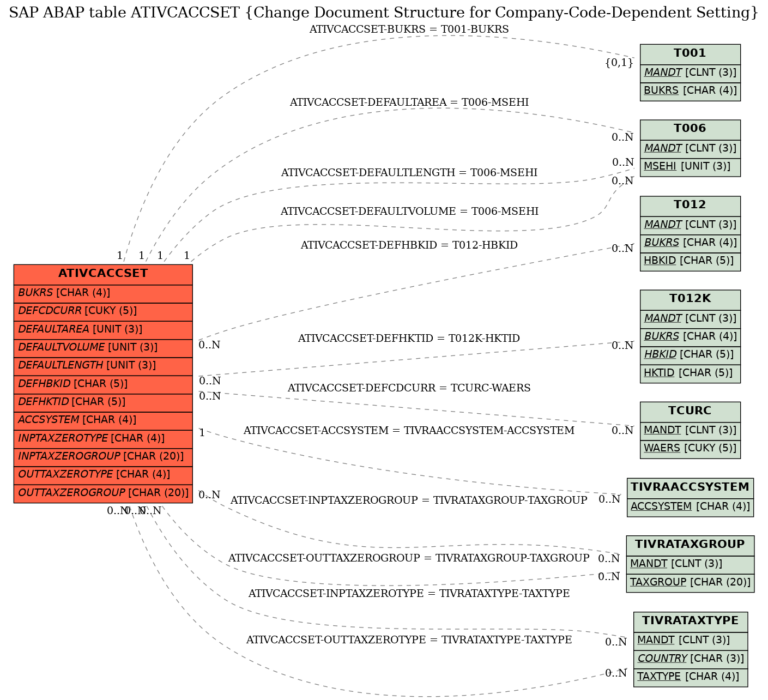Screen dimensions: 768x700
Task: Click the OUTTAXZEROTYPE = TIVRATAXTYPE-TAXTYPE label
Action: pos(409,640)
